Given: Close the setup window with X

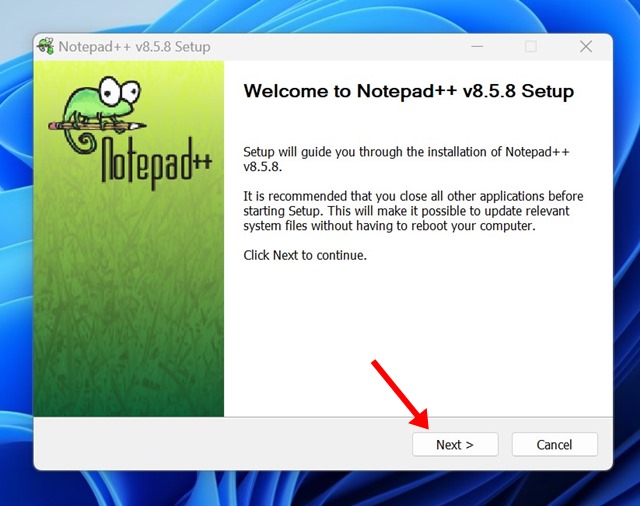Looking at the screenshot, I should click(586, 47).
